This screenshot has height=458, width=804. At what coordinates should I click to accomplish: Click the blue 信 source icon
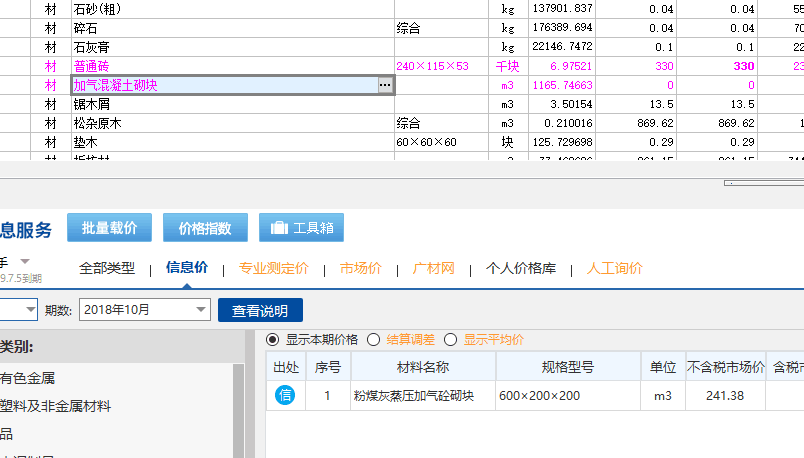[285, 395]
